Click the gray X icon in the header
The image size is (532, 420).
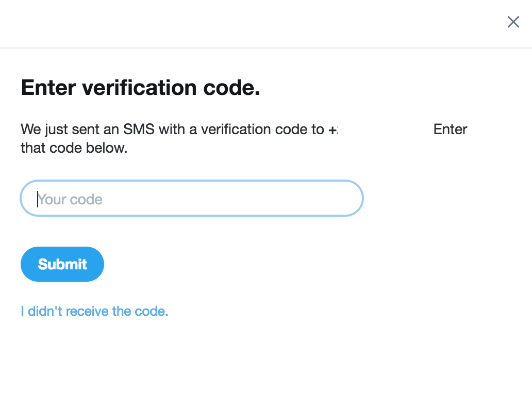(513, 22)
